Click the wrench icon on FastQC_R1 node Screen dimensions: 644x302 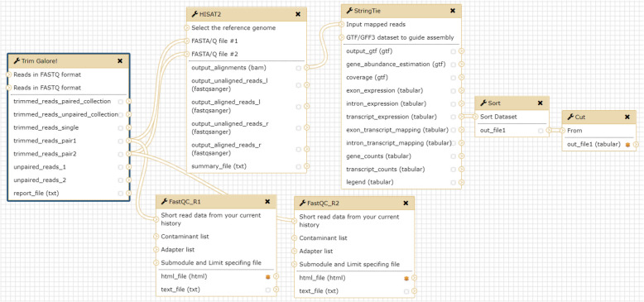click(164, 201)
